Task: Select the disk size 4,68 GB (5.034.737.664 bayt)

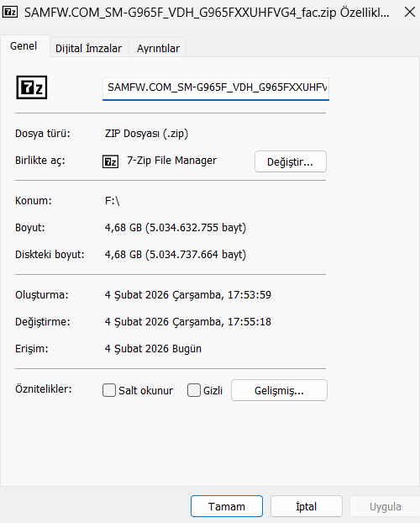Action: pyautogui.click(x=176, y=255)
